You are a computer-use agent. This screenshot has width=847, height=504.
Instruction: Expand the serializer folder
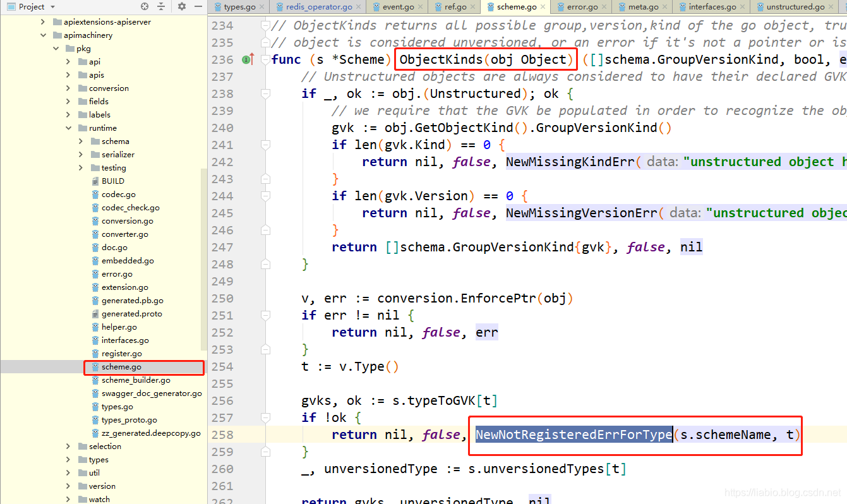pos(81,155)
